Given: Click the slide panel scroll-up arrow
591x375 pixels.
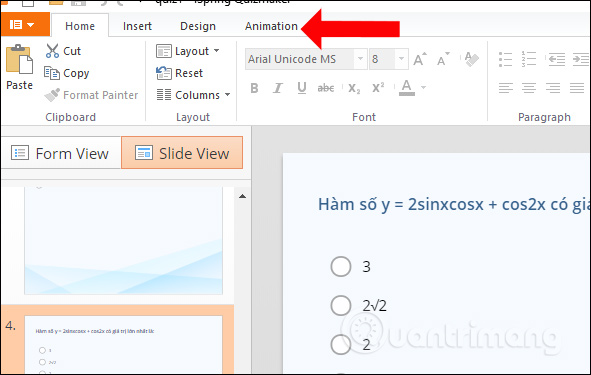Looking at the screenshot, I should pos(242,196).
